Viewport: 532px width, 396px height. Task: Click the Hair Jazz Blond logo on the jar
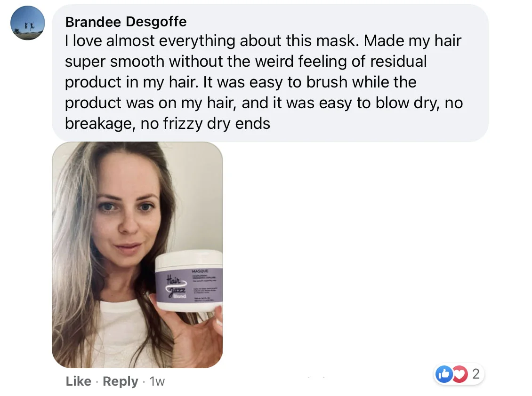(177, 287)
